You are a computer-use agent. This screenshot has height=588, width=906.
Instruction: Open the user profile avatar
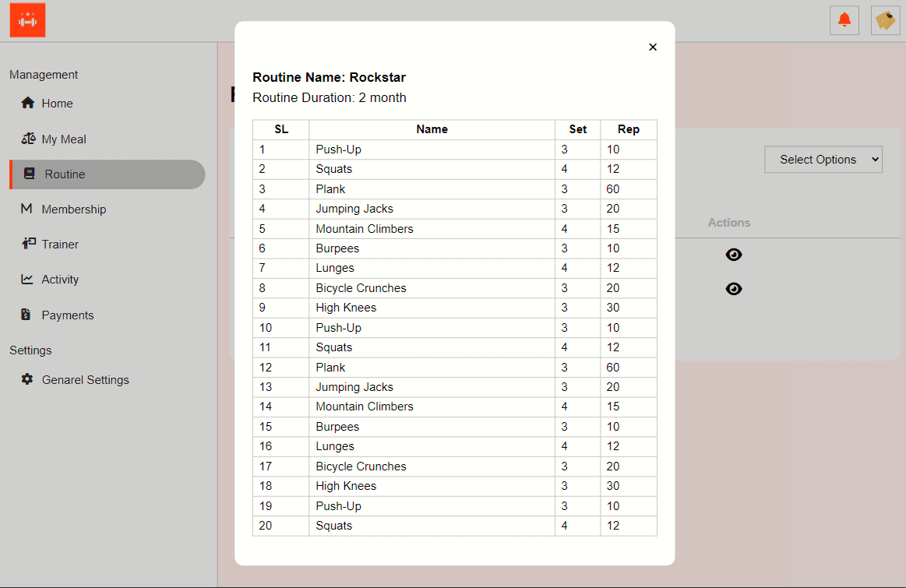pyautogui.click(x=885, y=20)
